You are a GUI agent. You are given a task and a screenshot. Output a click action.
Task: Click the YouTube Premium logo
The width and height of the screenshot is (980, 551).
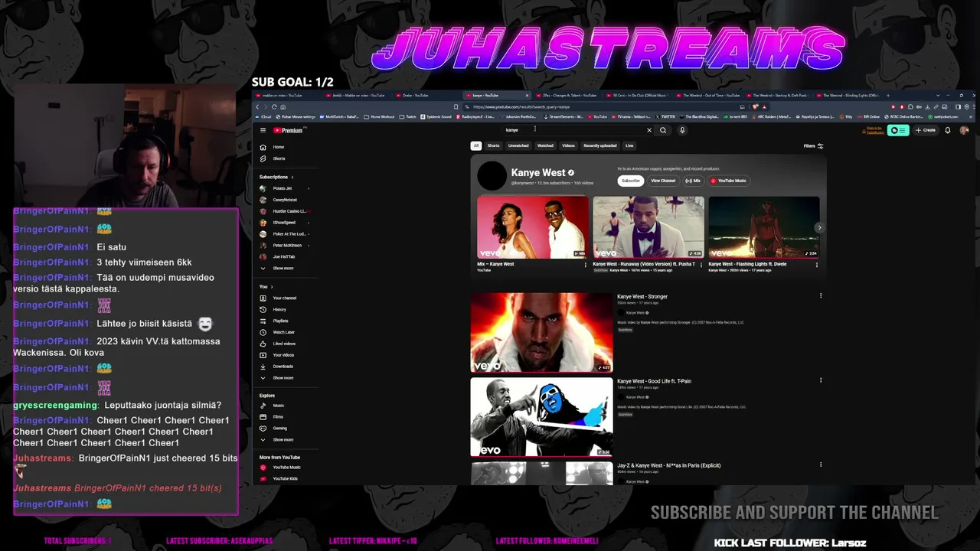pyautogui.click(x=289, y=130)
